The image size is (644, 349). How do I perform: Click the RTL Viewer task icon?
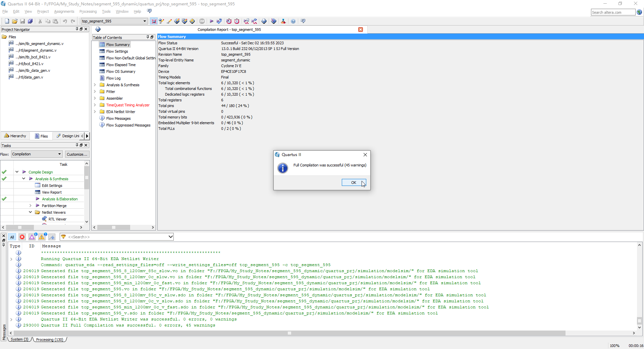point(44,219)
